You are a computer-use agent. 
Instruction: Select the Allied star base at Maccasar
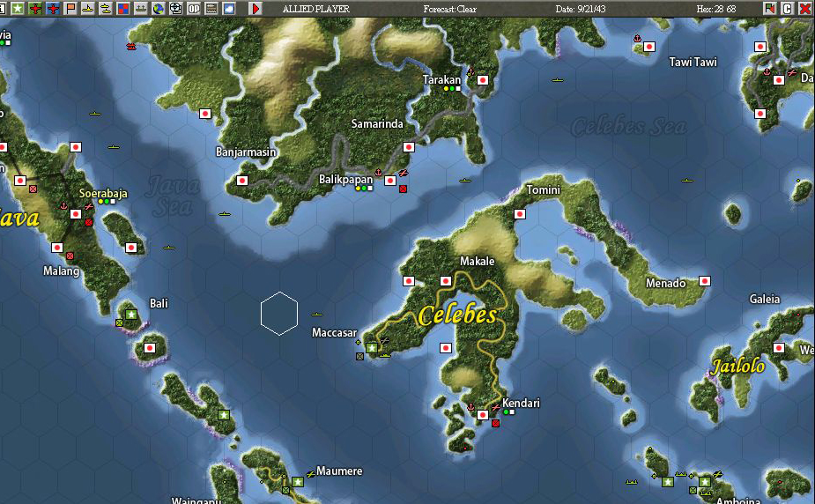[372, 348]
